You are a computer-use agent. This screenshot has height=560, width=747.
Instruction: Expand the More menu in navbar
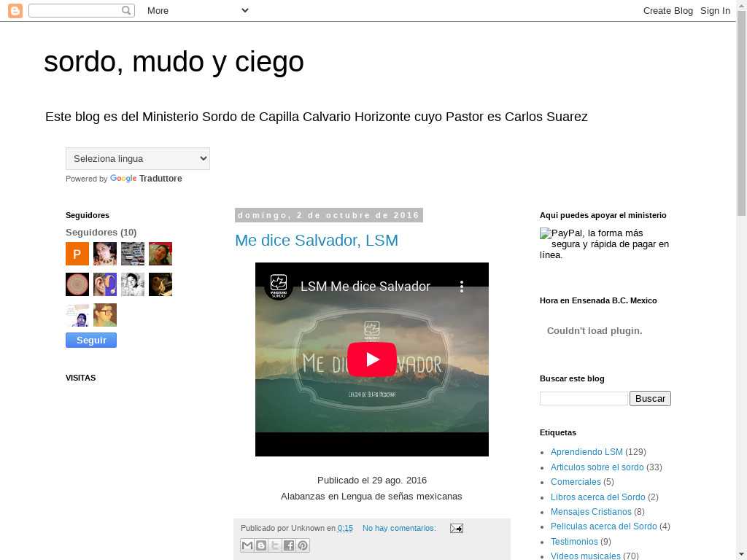[x=197, y=10]
